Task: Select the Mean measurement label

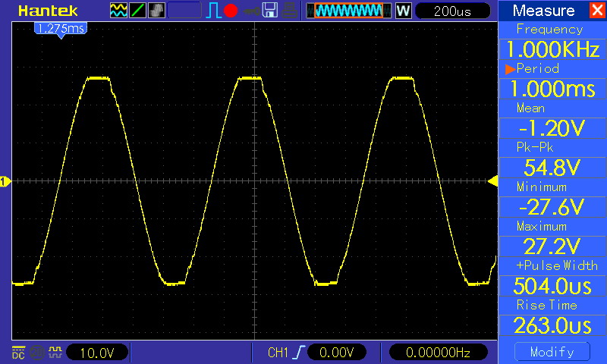Action: [530, 108]
